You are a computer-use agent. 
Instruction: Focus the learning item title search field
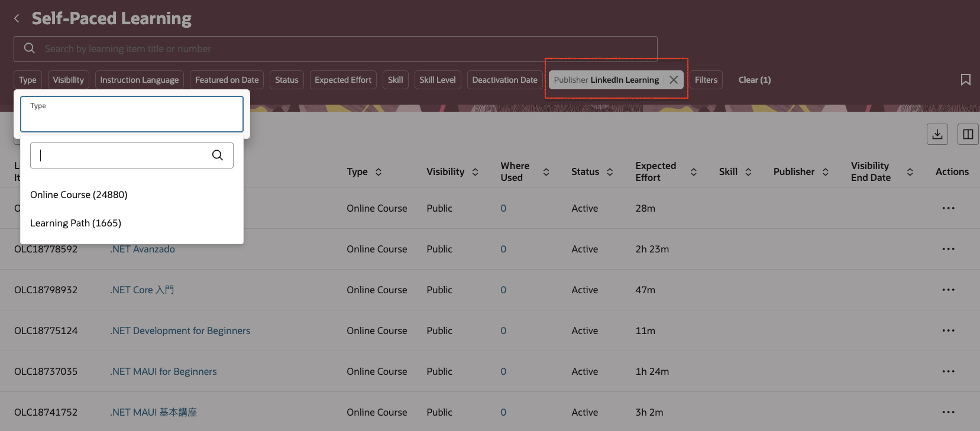[x=335, y=49]
